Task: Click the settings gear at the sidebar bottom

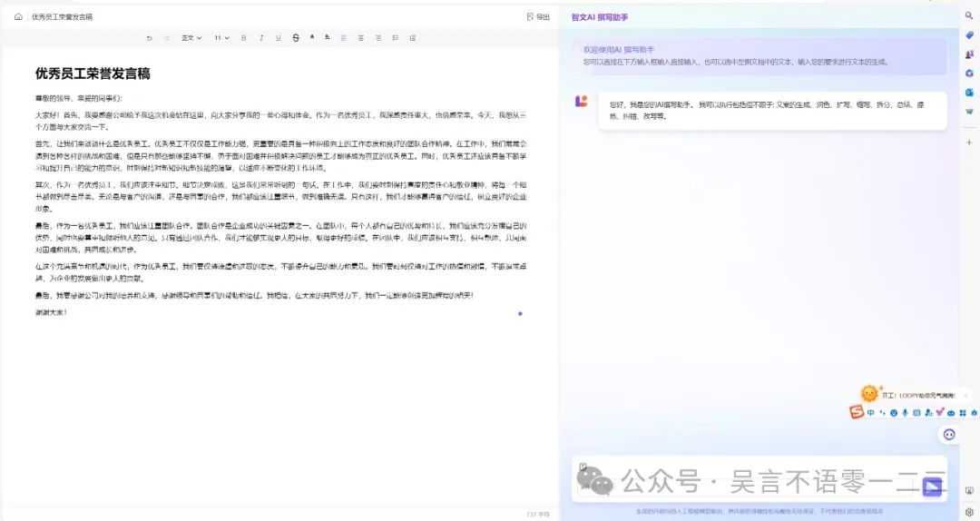Action: click(x=969, y=512)
